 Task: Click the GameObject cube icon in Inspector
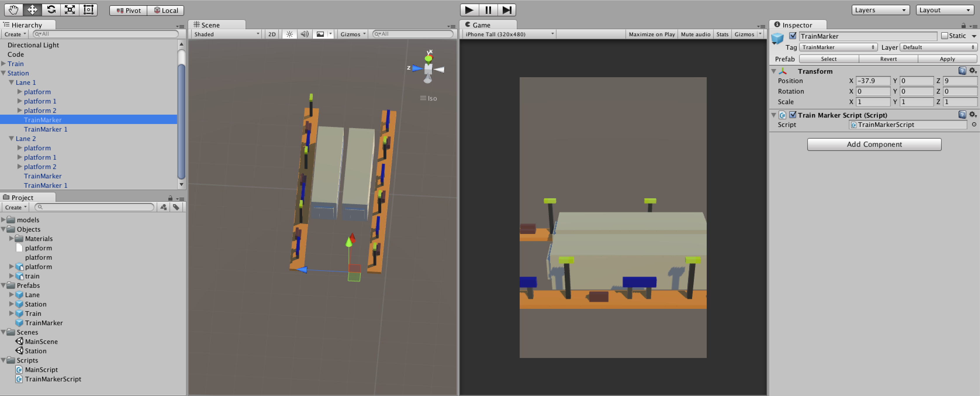click(x=777, y=38)
